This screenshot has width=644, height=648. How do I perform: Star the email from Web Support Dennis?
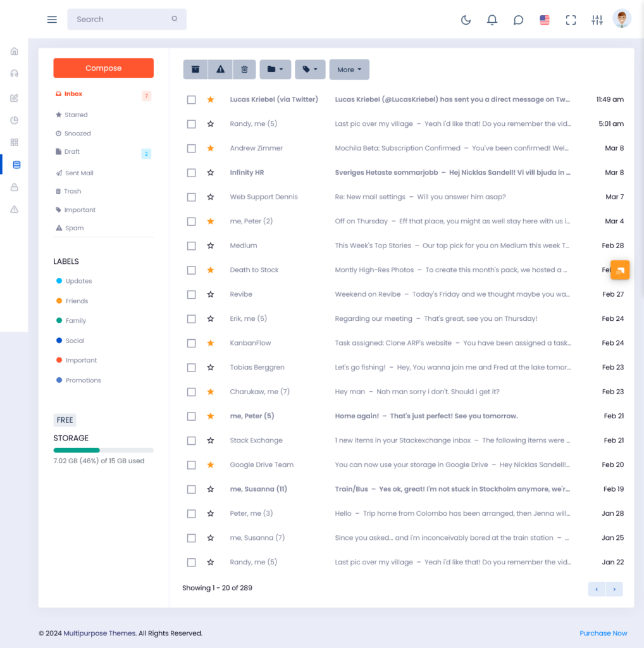[210, 197]
